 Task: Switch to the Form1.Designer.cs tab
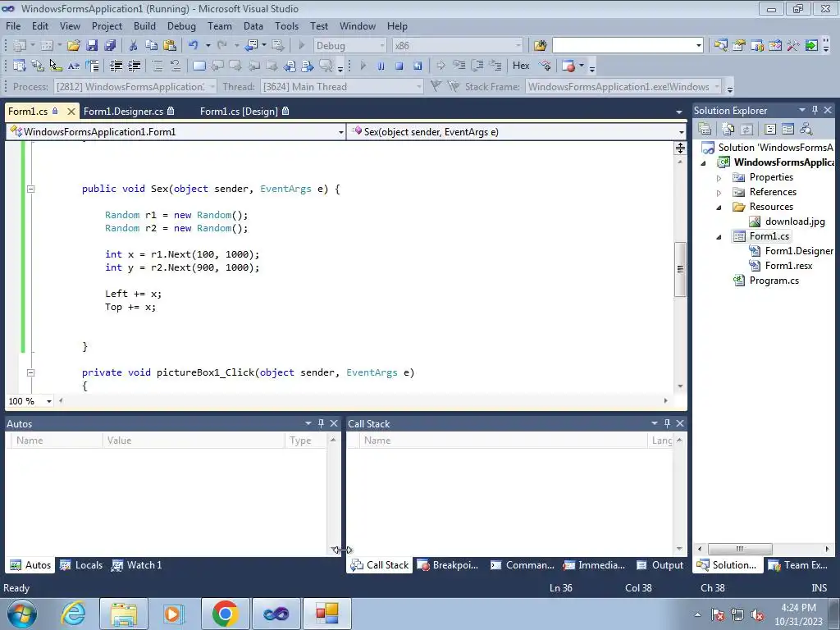click(129, 111)
